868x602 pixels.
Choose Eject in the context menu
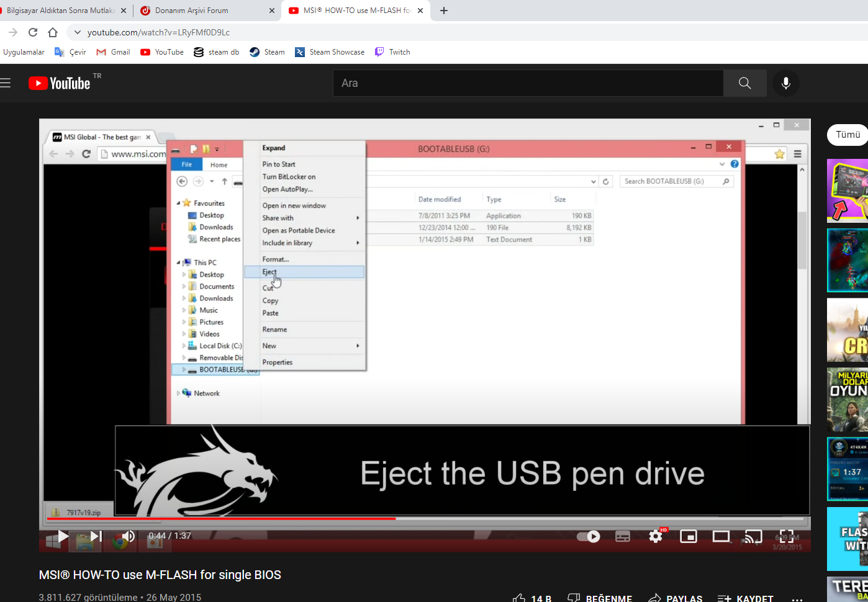click(304, 272)
